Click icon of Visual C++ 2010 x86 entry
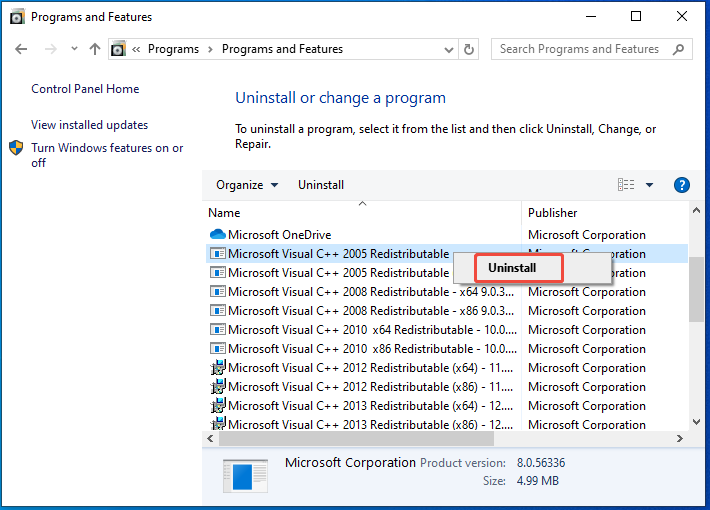This screenshot has width=710, height=510. point(217,348)
